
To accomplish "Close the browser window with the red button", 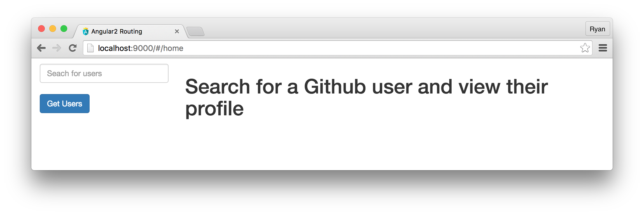I will [x=41, y=29].
